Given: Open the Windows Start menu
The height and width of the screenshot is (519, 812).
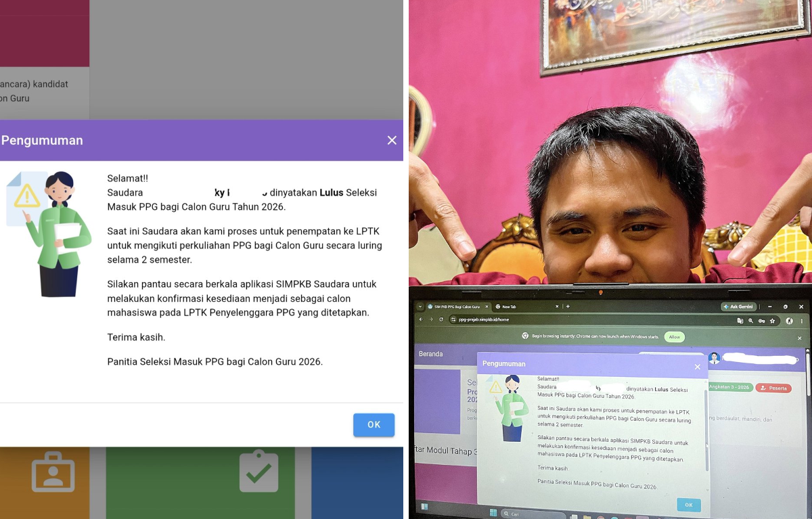Looking at the screenshot, I should pos(493,512).
